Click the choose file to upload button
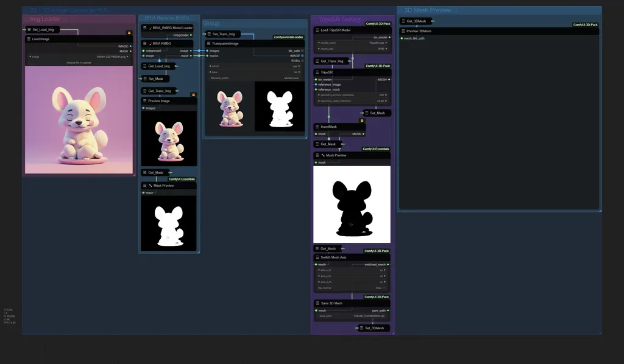This screenshot has height=364, width=624. click(79, 62)
